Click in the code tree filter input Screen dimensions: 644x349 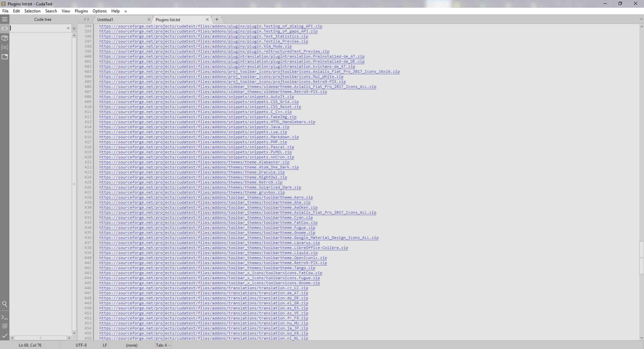pyautogui.click(x=38, y=29)
